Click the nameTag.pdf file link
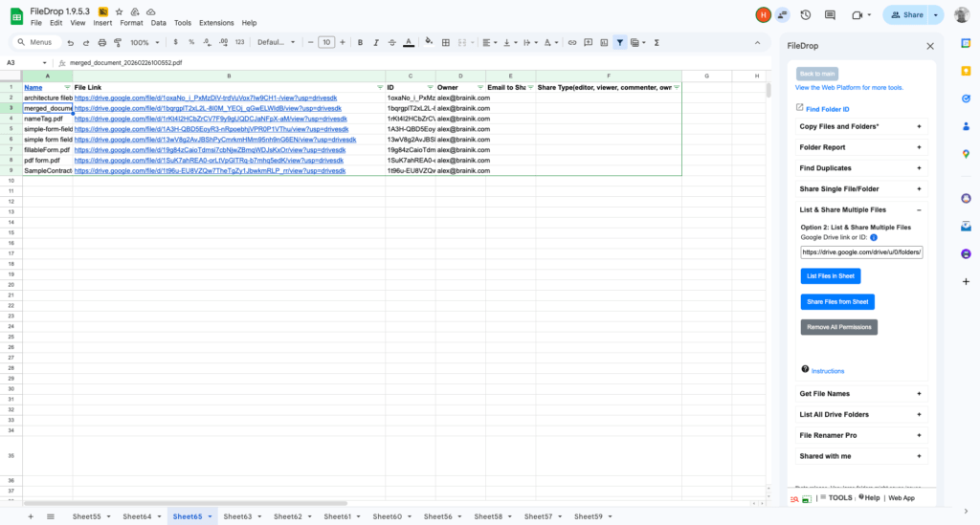Screen dimensions: 980x525 [211, 119]
